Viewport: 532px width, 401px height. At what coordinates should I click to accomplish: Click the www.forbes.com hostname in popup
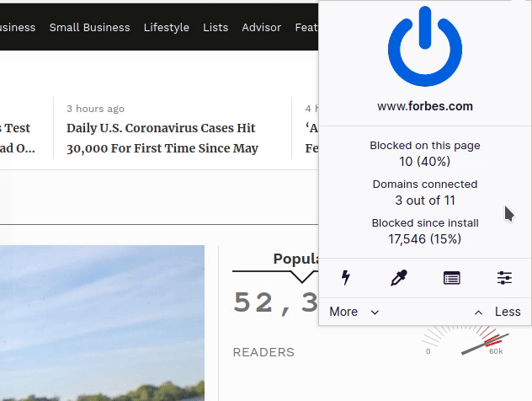click(x=424, y=106)
